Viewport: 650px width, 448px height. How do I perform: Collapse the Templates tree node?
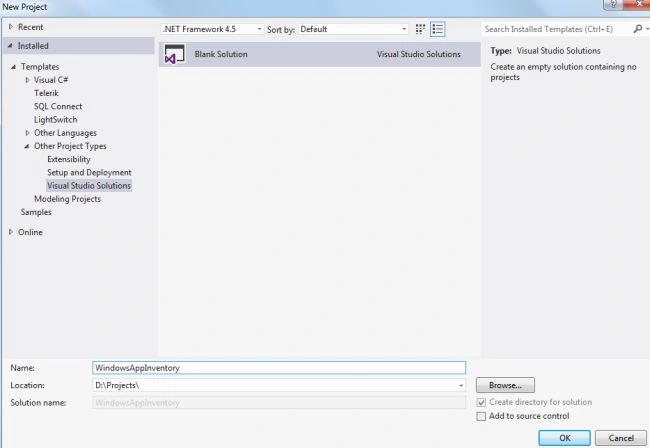(13, 67)
